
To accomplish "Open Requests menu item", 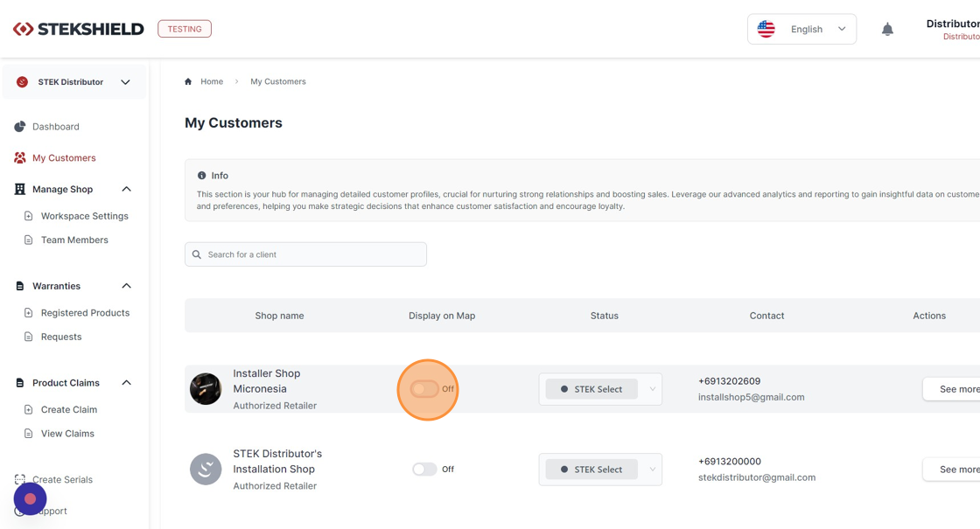I will 61,337.
